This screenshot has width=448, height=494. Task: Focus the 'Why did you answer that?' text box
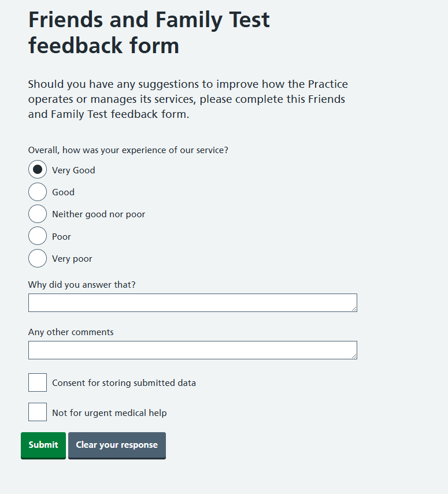click(192, 303)
